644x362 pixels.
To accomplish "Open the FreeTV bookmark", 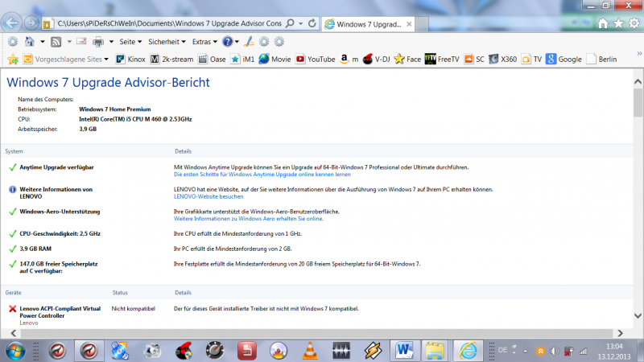I will 442,59.
